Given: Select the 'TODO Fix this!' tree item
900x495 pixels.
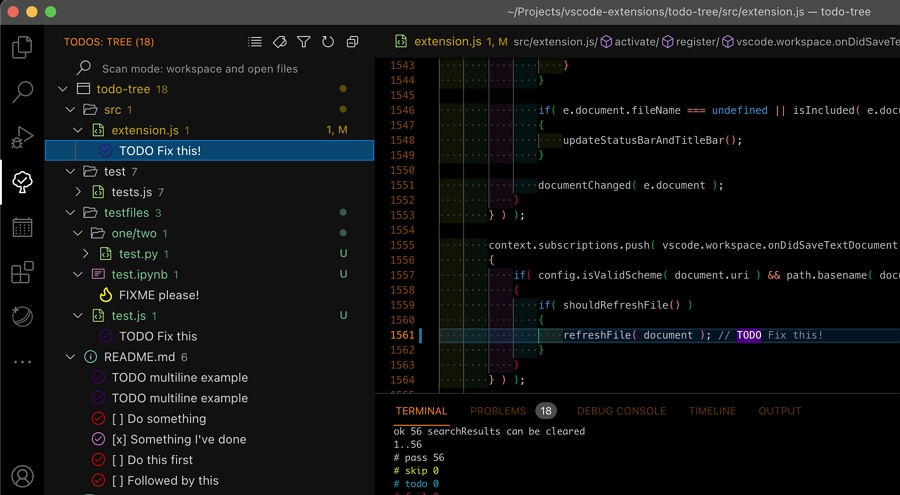Looking at the screenshot, I should pyautogui.click(x=210, y=150).
